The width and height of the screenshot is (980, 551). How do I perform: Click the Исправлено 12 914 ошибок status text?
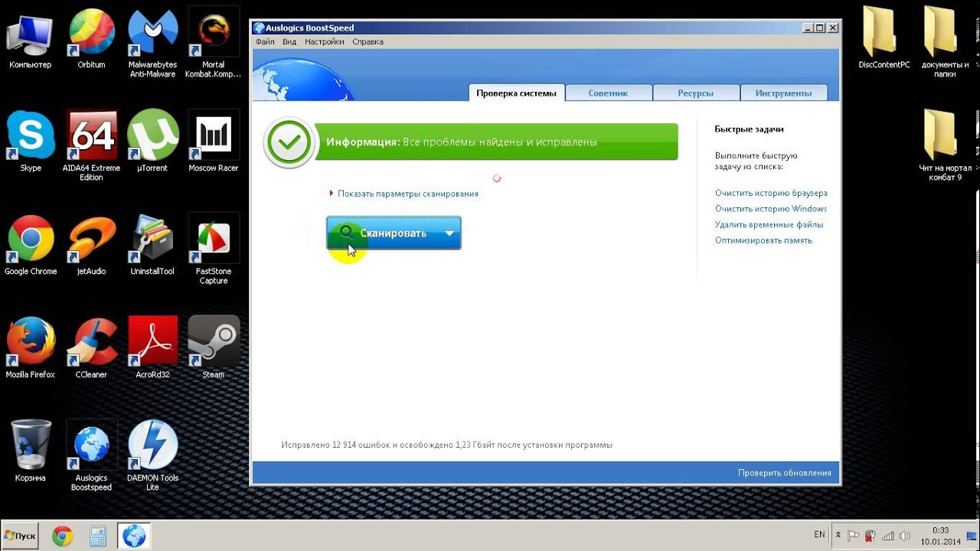pyautogui.click(x=446, y=445)
